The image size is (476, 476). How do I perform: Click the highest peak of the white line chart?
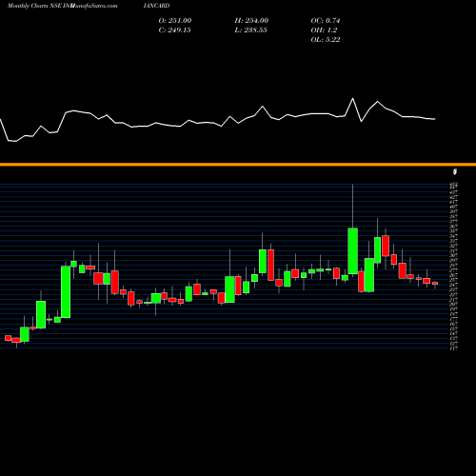point(352,99)
